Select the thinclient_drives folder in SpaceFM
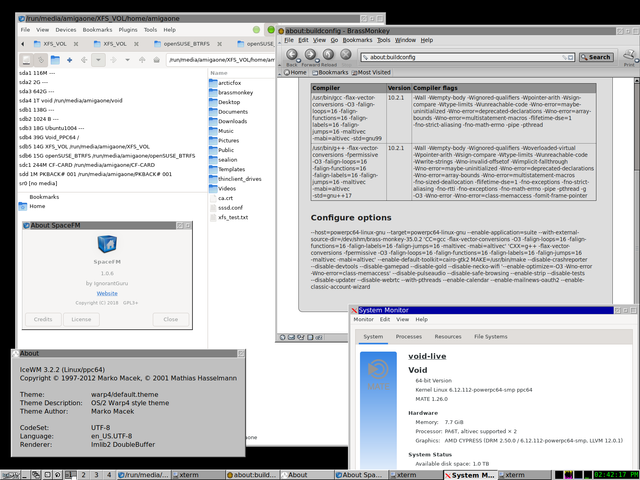 coord(239,179)
